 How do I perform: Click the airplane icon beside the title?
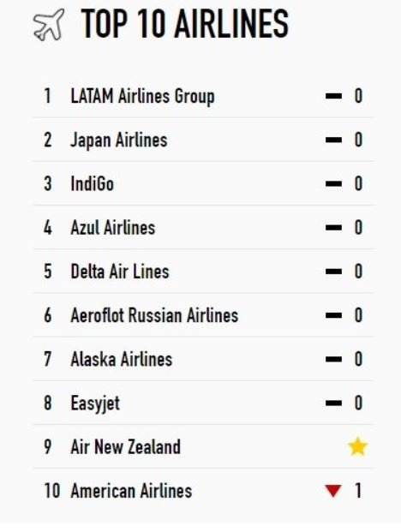[49, 25]
